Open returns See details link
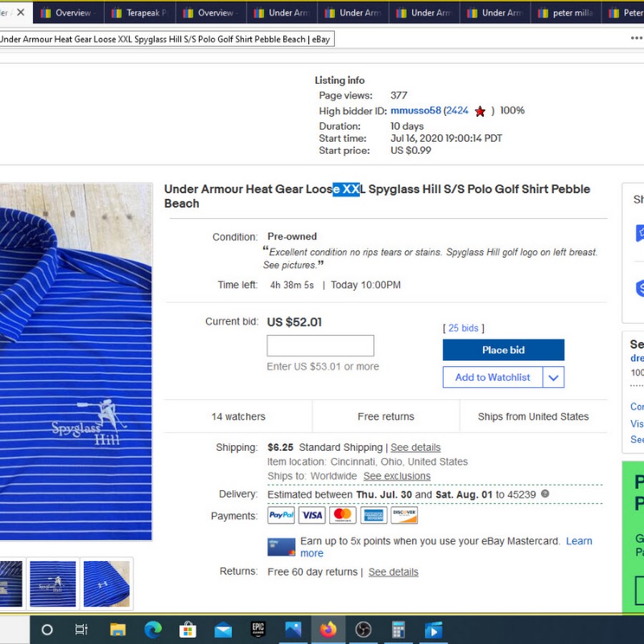This screenshot has height=644, width=644. pyautogui.click(x=394, y=572)
